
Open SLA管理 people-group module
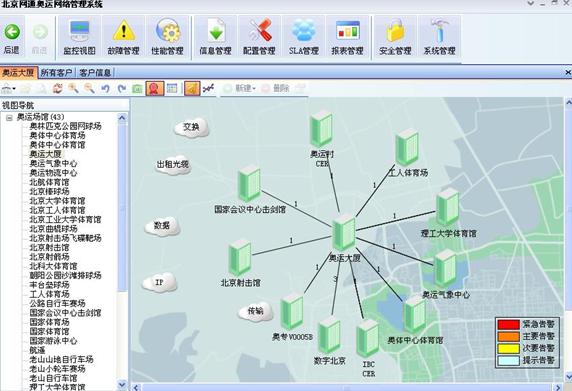(x=304, y=38)
